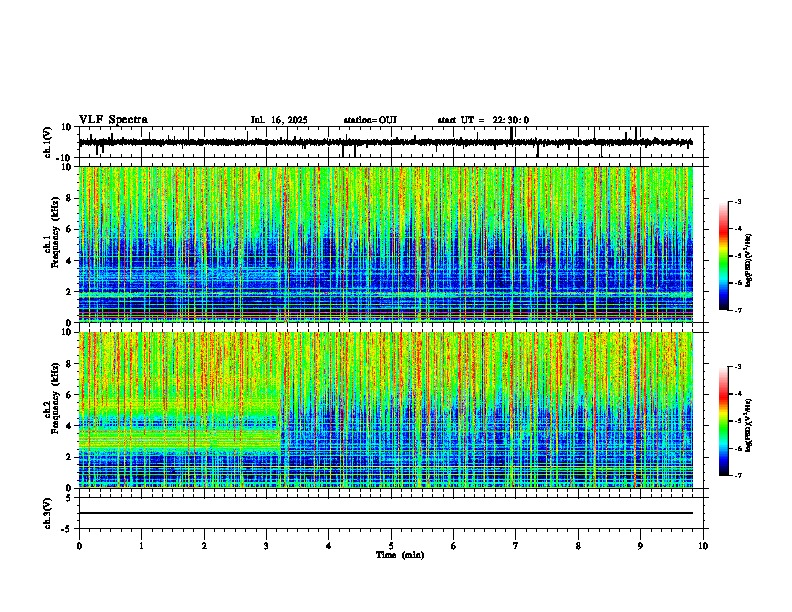Click the ch.2 color bar log(PSD) label
792x612 pixels.
tap(749, 425)
